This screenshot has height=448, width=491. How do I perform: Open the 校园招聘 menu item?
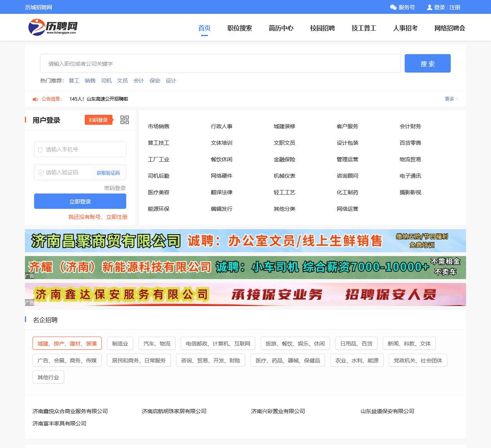click(322, 28)
